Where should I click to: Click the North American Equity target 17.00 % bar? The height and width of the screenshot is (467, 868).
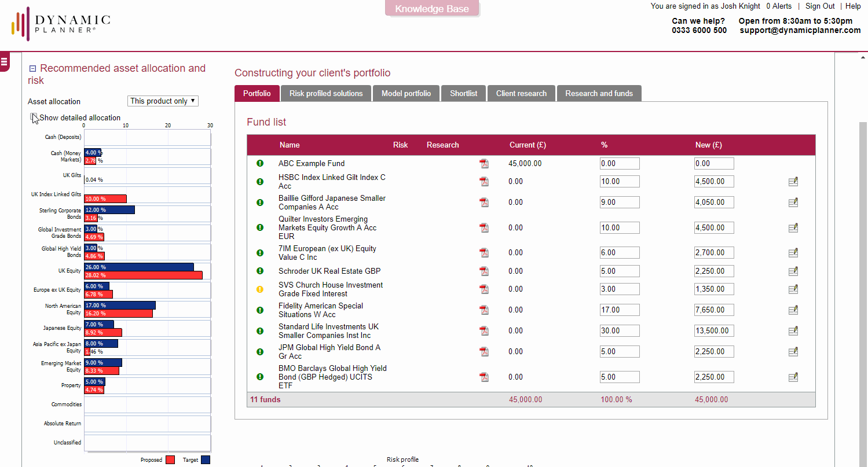click(120, 305)
